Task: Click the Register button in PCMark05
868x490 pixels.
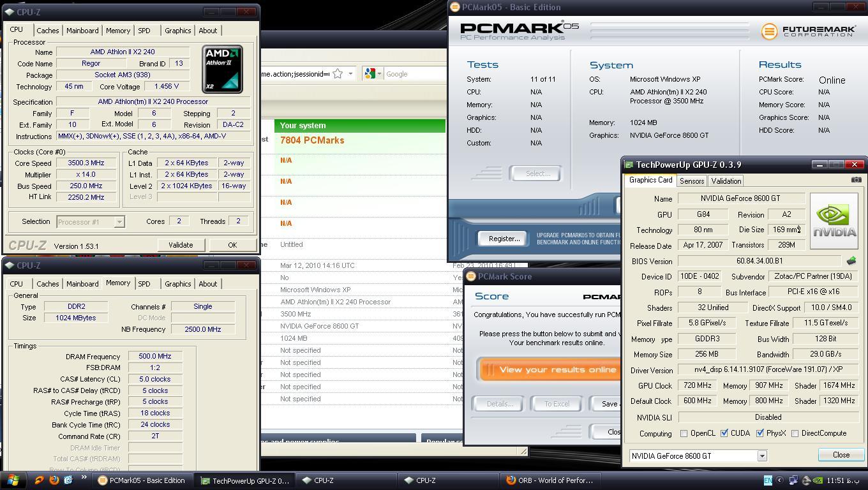Action: 504,239
